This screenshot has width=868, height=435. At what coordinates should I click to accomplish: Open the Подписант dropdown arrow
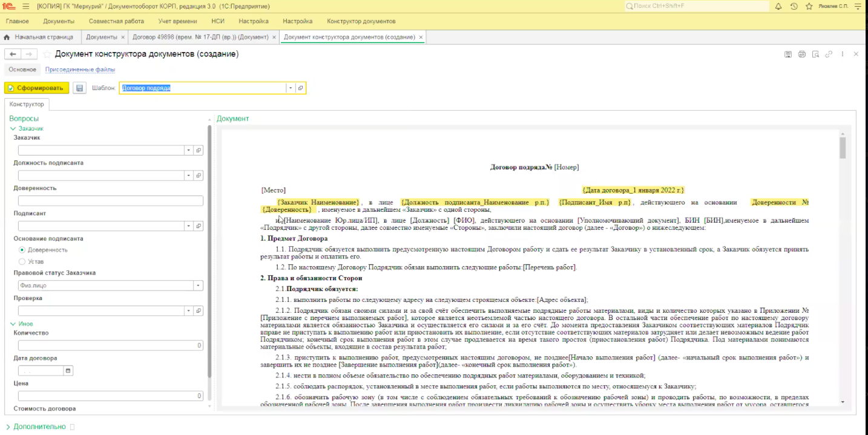[188, 226]
